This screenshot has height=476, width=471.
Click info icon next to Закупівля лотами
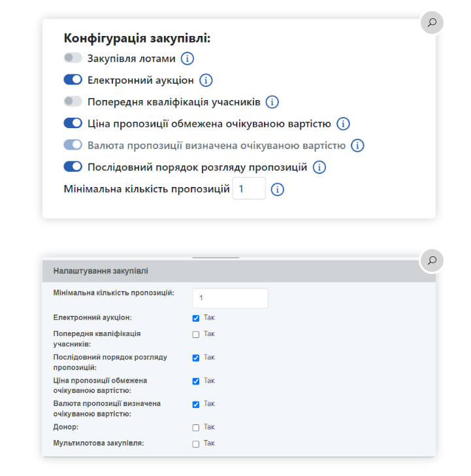coord(187,59)
